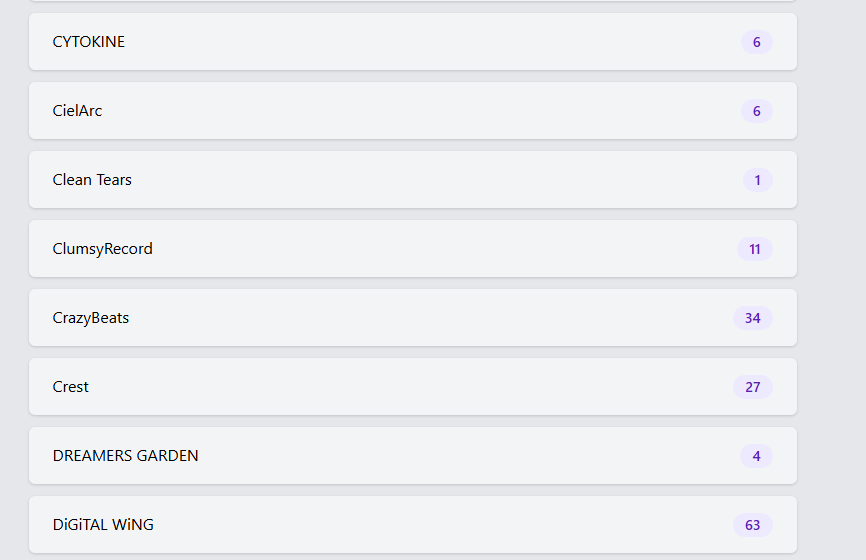Click the 34 badge on CrazyBeats

click(753, 318)
